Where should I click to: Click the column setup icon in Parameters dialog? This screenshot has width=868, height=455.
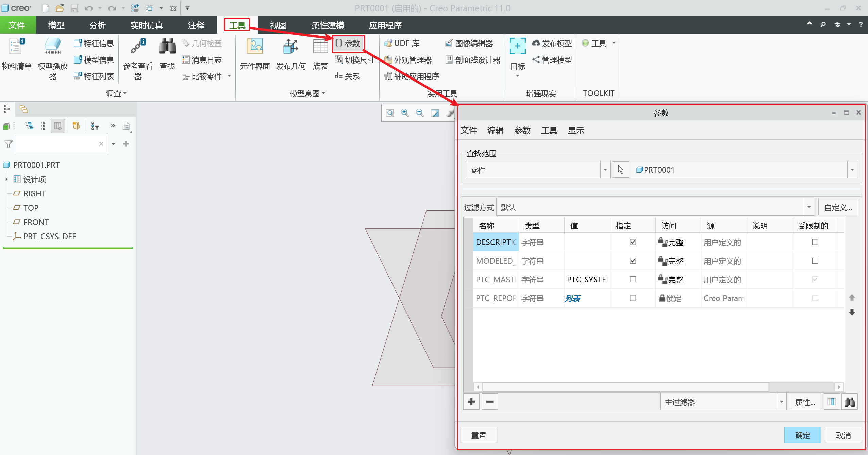(x=832, y=402)
